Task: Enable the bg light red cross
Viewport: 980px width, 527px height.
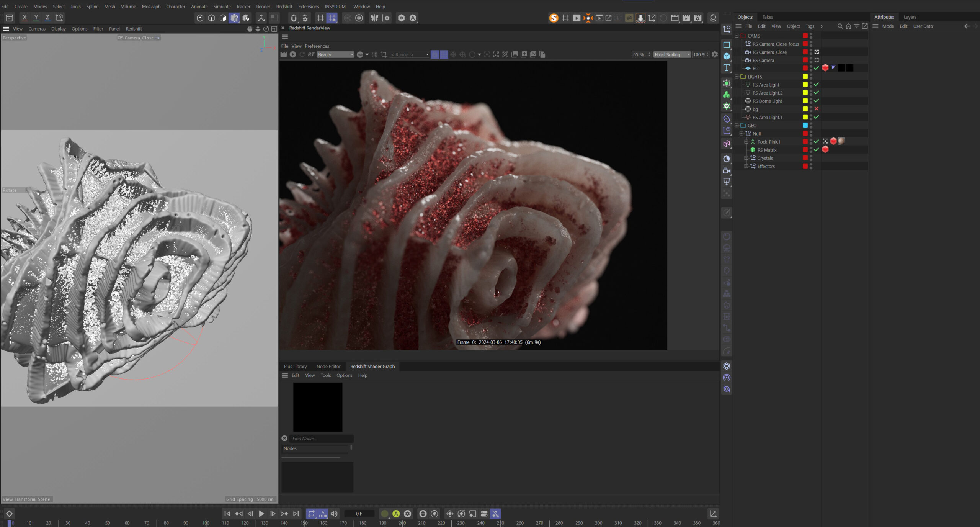Action: click(816, 109)
